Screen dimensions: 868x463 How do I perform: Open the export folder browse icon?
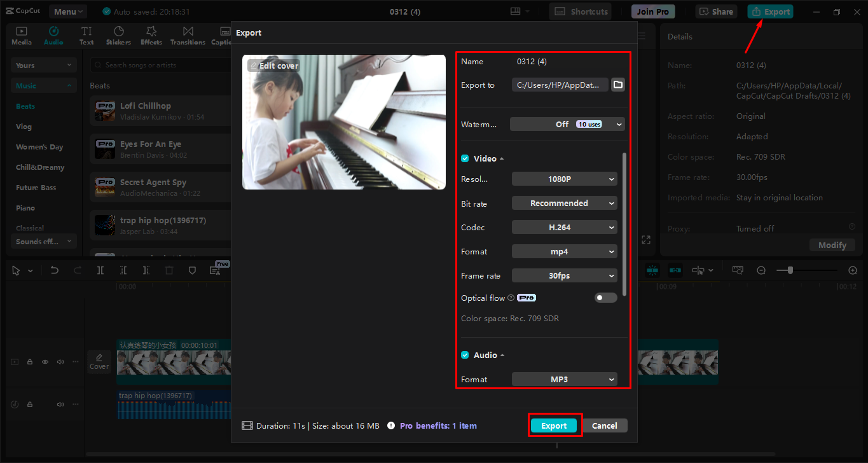click(x=617, y=84)
